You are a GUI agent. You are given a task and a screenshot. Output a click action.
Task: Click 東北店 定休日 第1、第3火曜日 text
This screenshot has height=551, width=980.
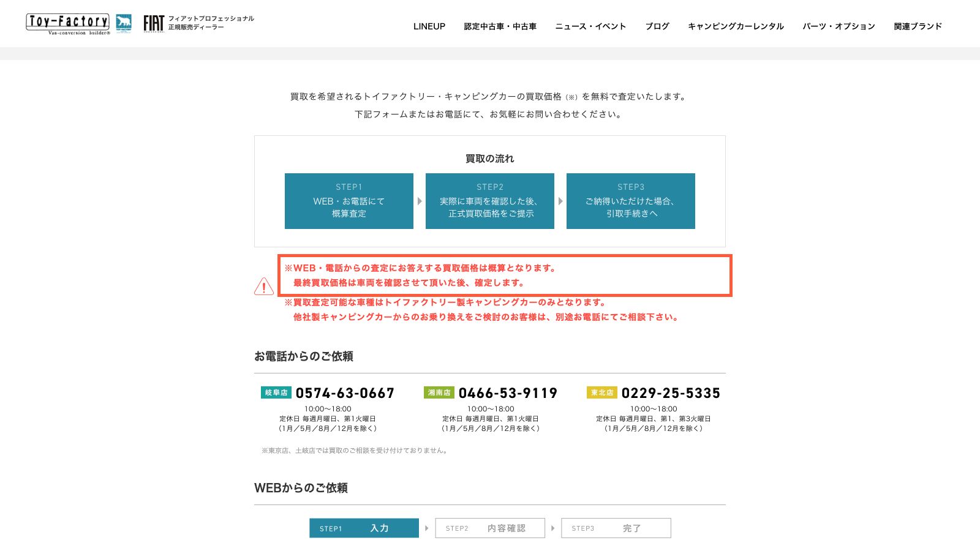[654, 419]
